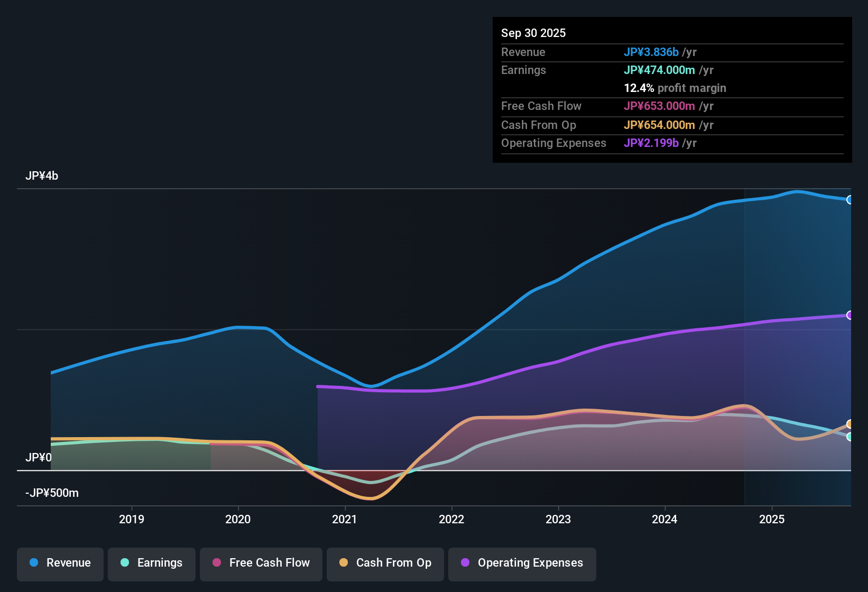The height and width of the screenshot is (592, 868).
Task: Select the blue Revenue dot in the legend
Action: (x=33, y=563)
